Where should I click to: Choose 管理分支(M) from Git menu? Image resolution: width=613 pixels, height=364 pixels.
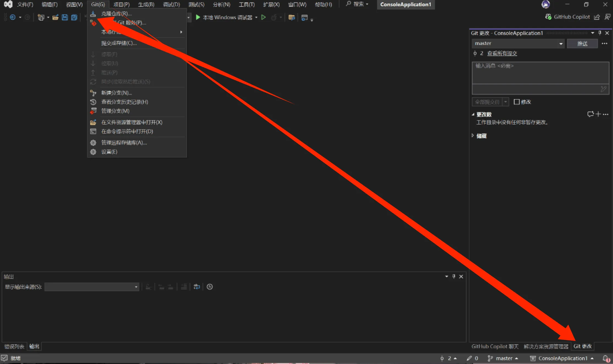click(115, 111)
